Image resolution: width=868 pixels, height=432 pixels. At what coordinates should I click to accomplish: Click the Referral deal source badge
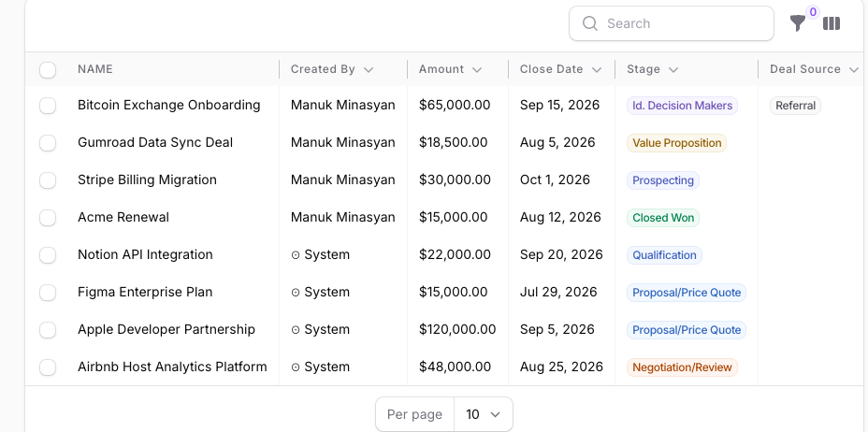795,106
